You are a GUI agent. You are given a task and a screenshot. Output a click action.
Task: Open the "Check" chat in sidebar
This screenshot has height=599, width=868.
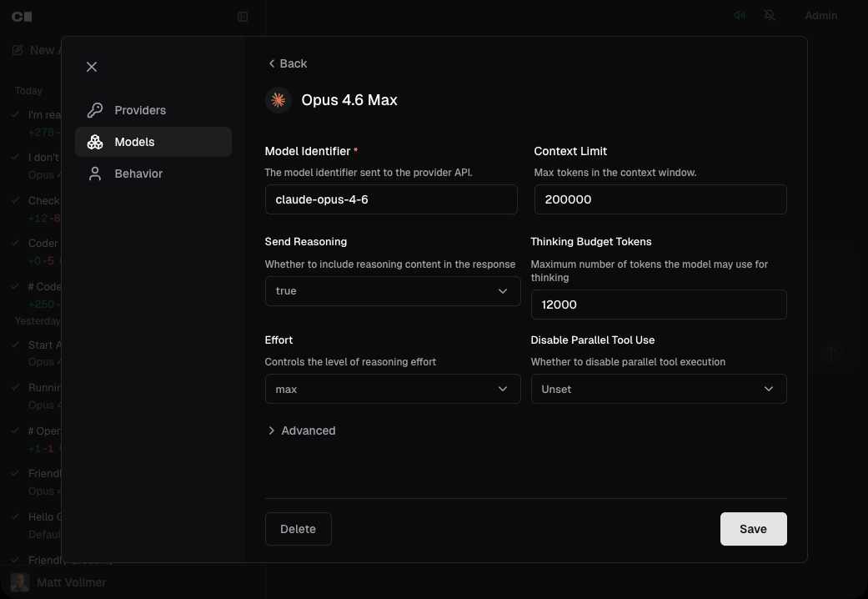click(x=36, y=209)
